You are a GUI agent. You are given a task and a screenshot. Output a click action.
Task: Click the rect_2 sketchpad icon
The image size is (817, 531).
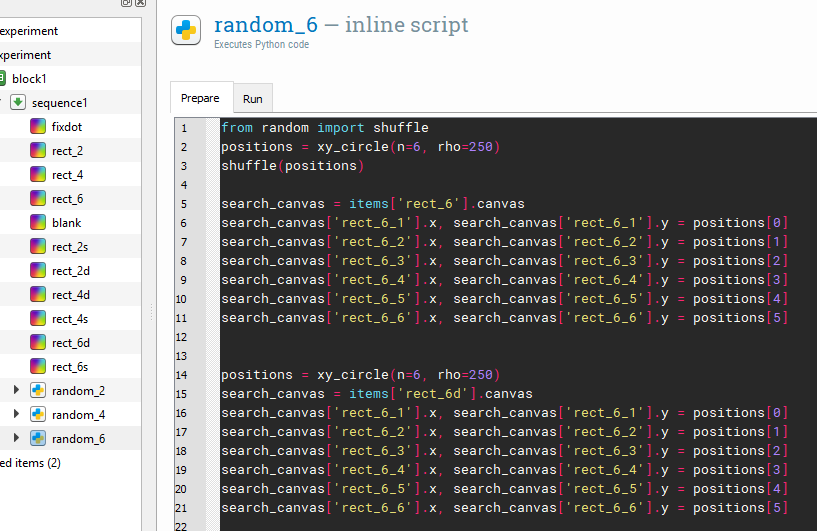38,150
